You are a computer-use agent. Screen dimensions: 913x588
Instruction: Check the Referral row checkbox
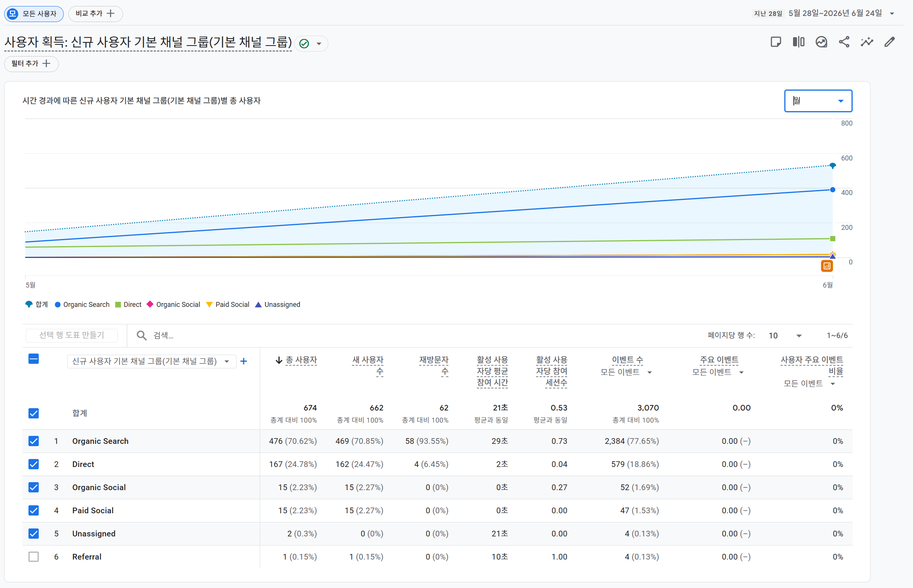(34, 557)
